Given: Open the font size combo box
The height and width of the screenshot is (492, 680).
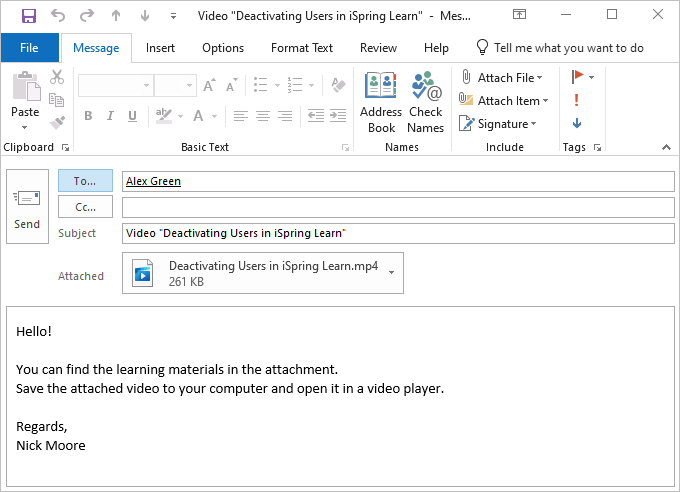Looking at the screenshot, I should tap(175, 85).
